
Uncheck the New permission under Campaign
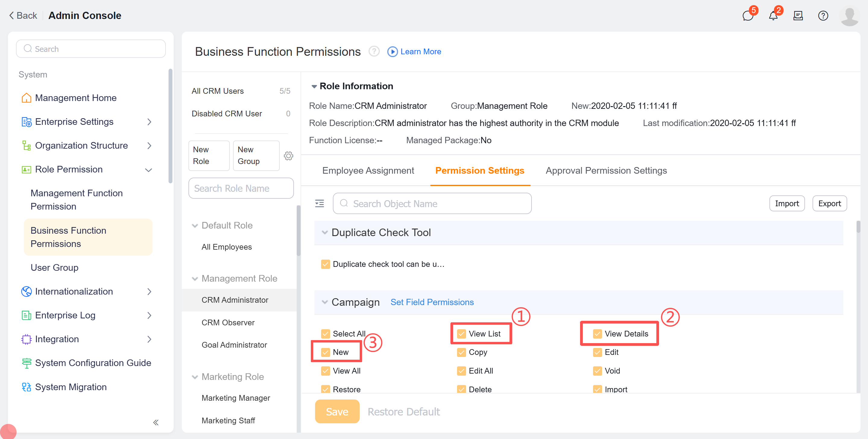coord(325,352)
